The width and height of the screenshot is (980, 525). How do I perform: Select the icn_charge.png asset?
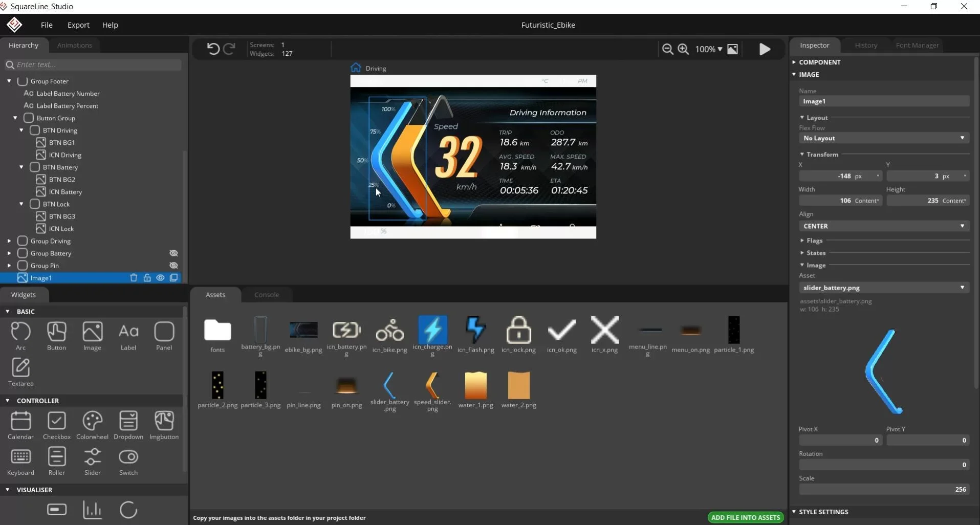432,335
